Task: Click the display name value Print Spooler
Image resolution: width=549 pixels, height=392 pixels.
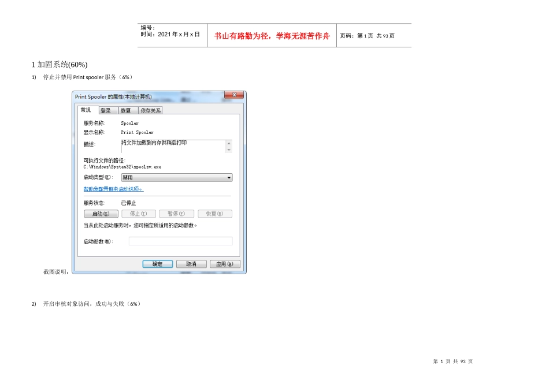Action: 138,132
